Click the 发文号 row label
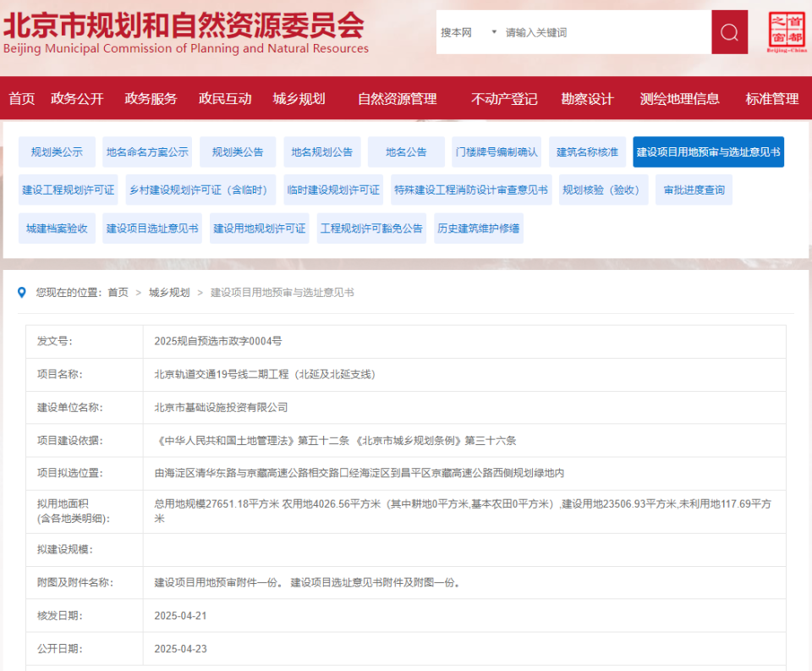The width and height of the screenshot is (812, 671). (x=55, y=341)
